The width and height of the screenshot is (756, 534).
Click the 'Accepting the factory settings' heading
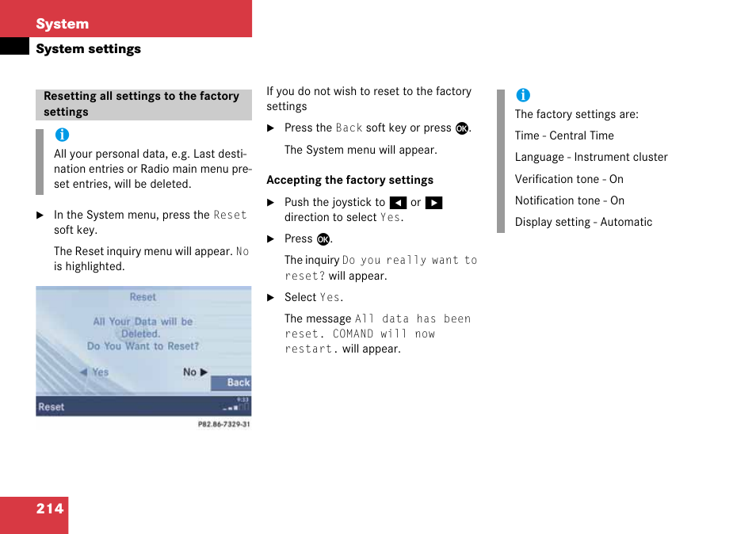(350, 181)
